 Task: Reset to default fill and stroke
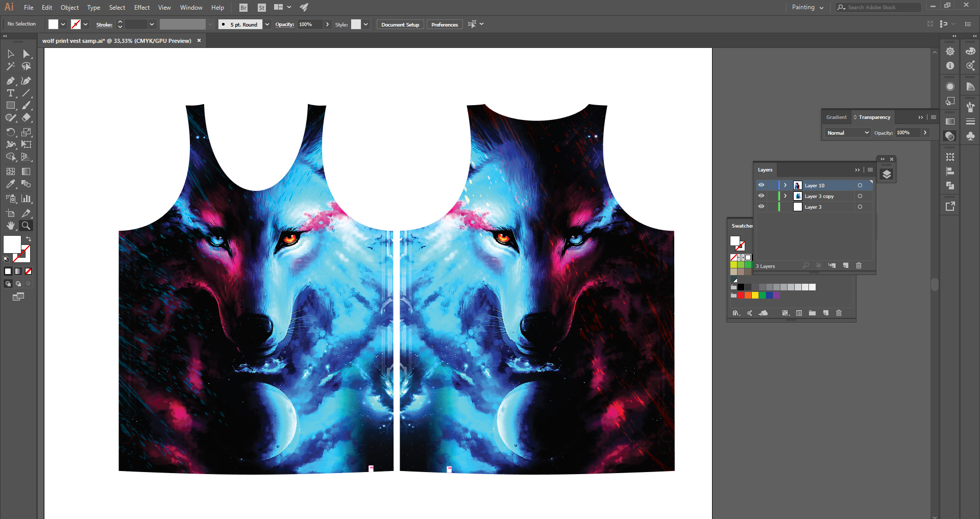6,259
